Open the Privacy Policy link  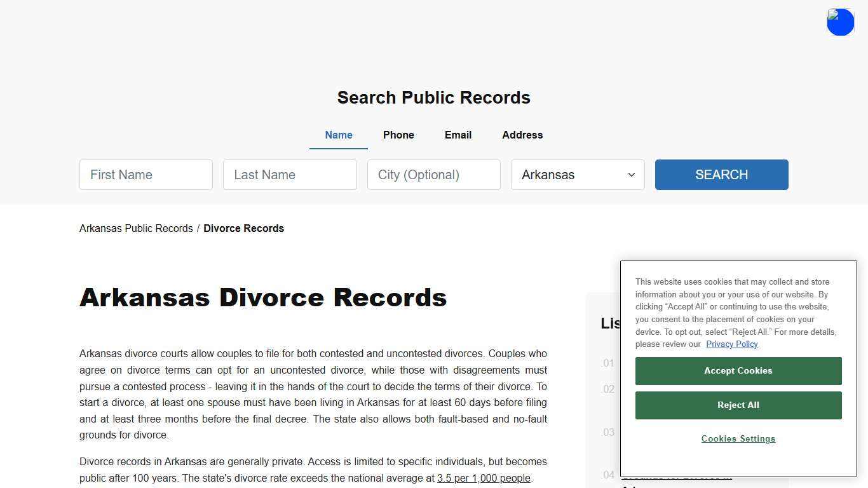[731, 344]
